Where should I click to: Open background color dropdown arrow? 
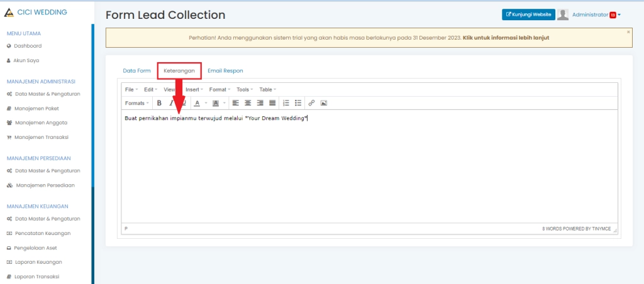(225, 103)
